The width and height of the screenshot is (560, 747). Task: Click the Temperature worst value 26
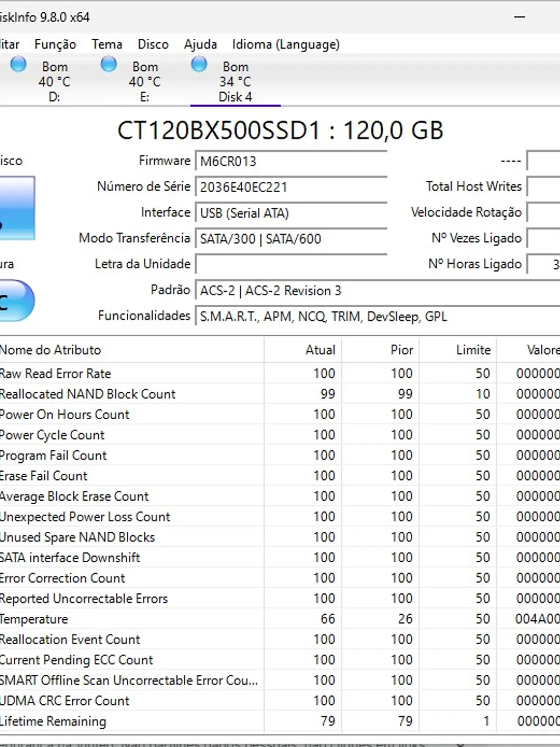405,619
